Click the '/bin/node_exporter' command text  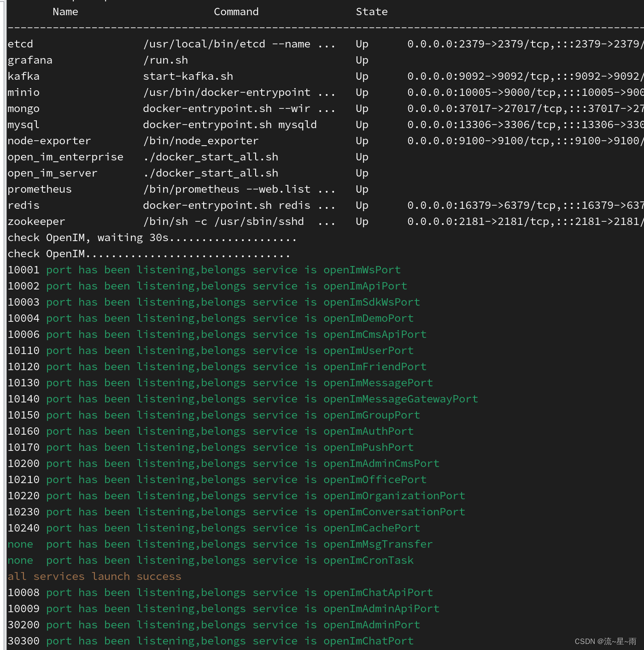click(201, 141)
